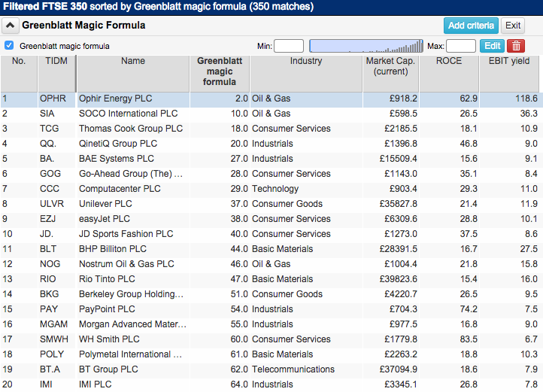The height and width of the screenshot is (392, 543).
Task: Click magic formula score 2.0
Action: [x=241, y=99]
